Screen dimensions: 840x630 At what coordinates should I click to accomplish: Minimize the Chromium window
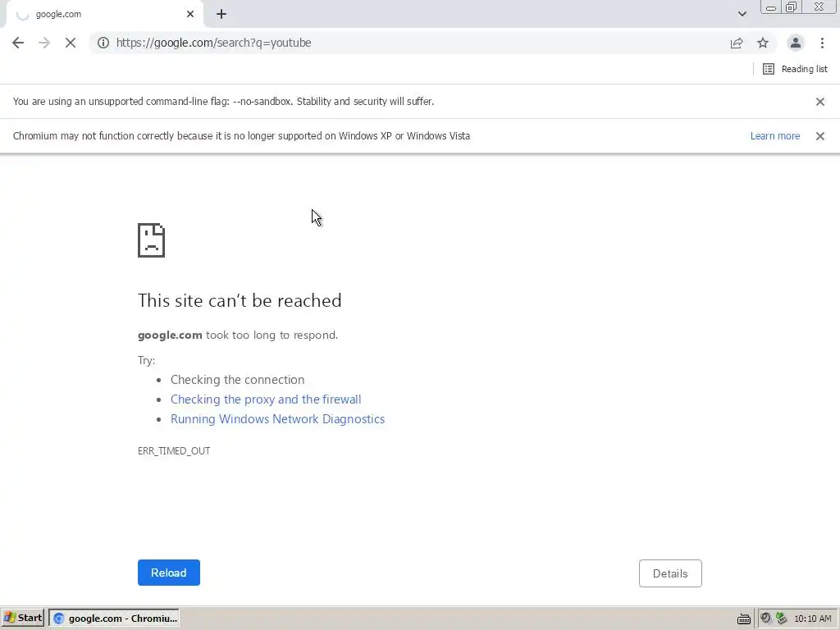point(771,7)
